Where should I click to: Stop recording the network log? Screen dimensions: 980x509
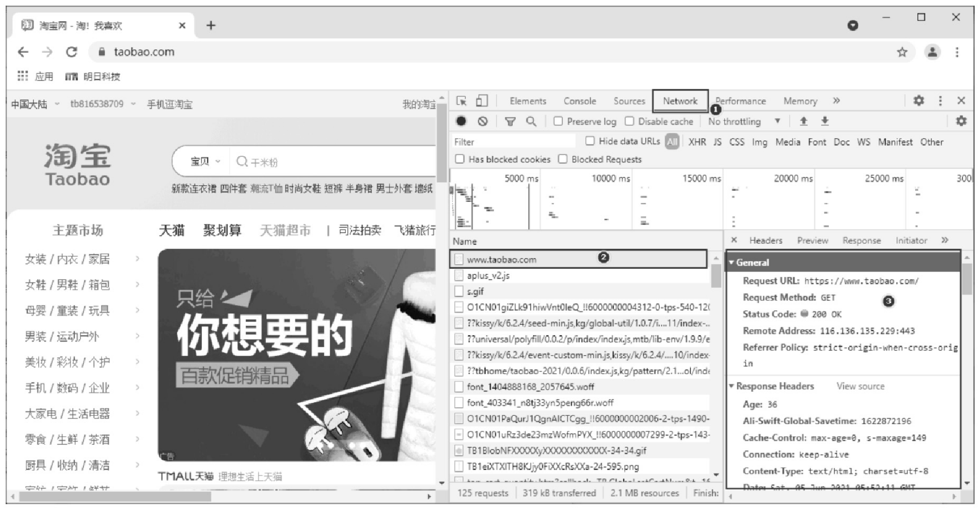[461, 121]
